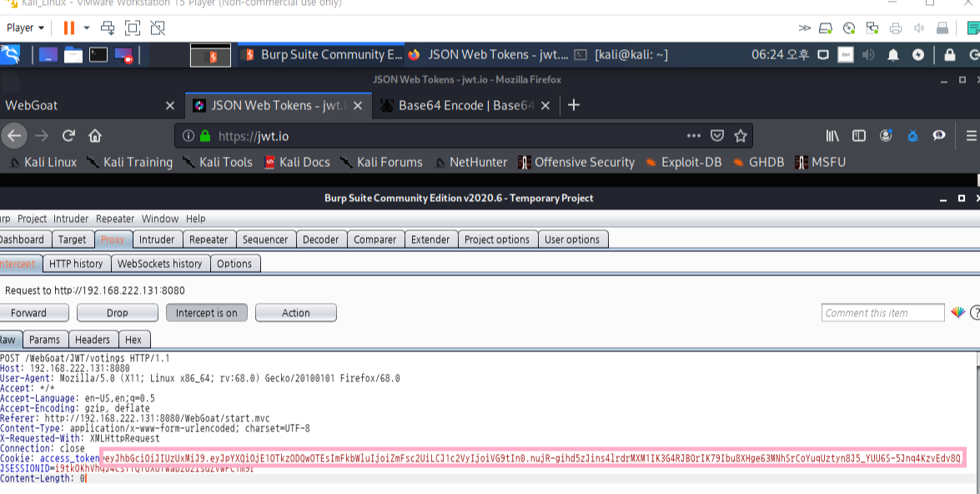Switch to Burp Decoder tab

[x=320, y=239]
